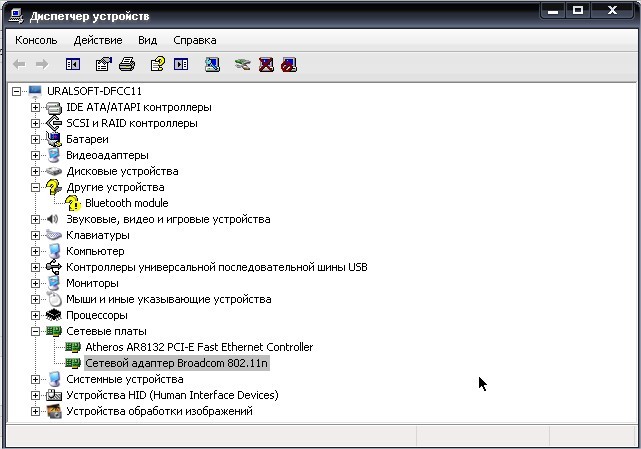Scan for hardware changes toolbar icon

pyautogui.click(x=212, y=64)
